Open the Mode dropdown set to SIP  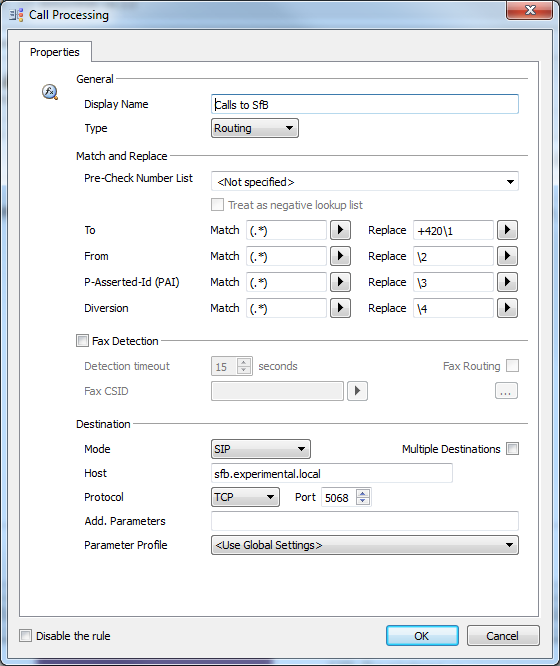260,449
